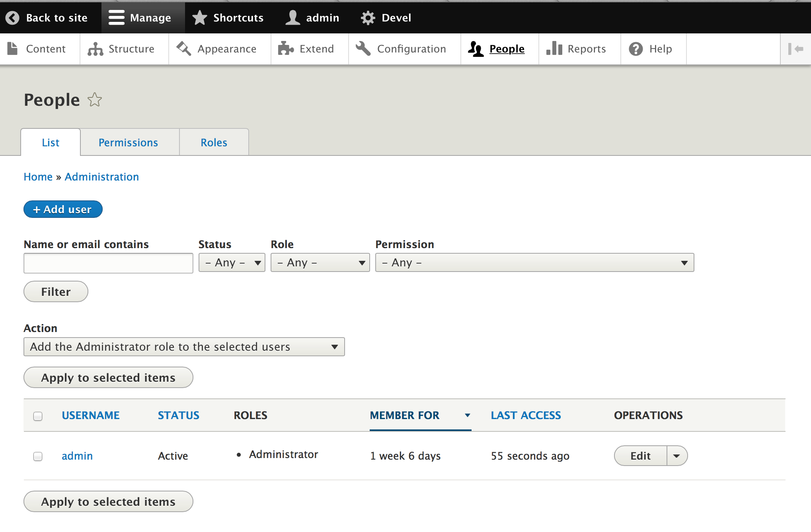Click the Extend puzzle piece icon
Viewport: 811px width, 532px height.
(x=286, y=49)
